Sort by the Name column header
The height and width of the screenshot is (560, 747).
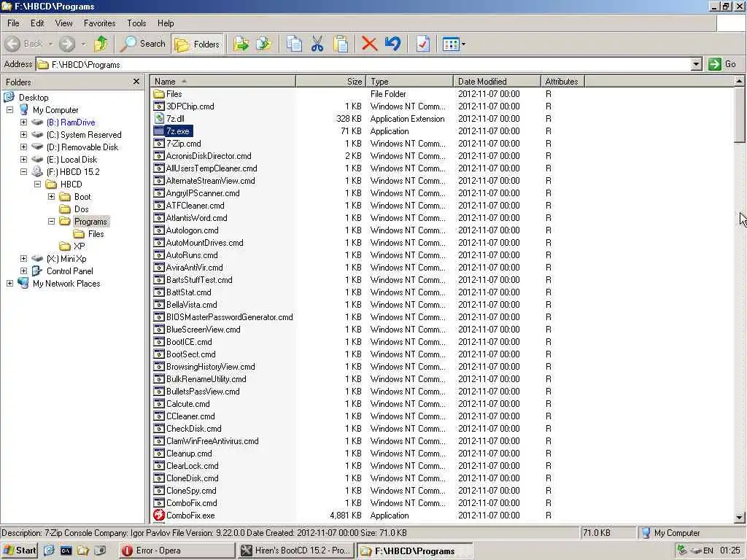[x=223, y=82]
